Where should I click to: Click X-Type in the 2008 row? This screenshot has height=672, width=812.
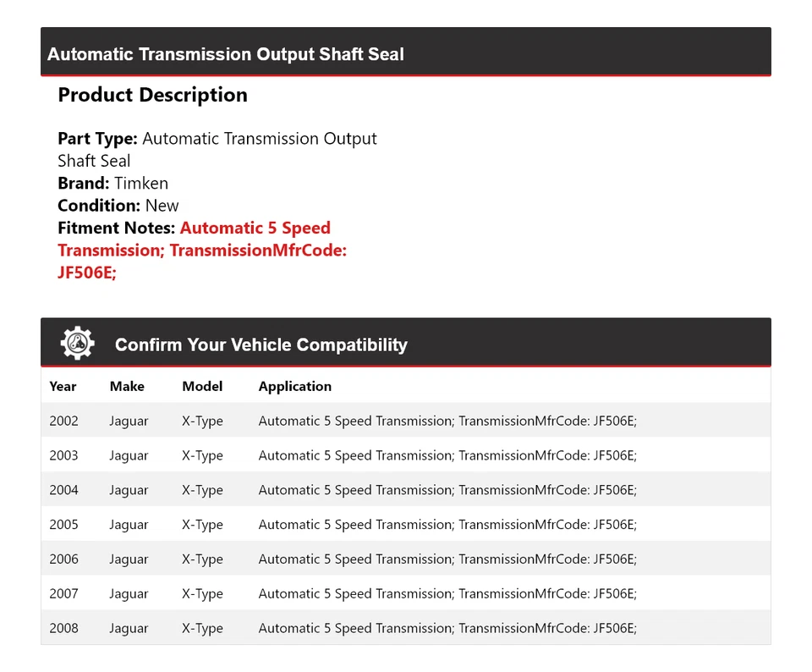pos(202,628)
